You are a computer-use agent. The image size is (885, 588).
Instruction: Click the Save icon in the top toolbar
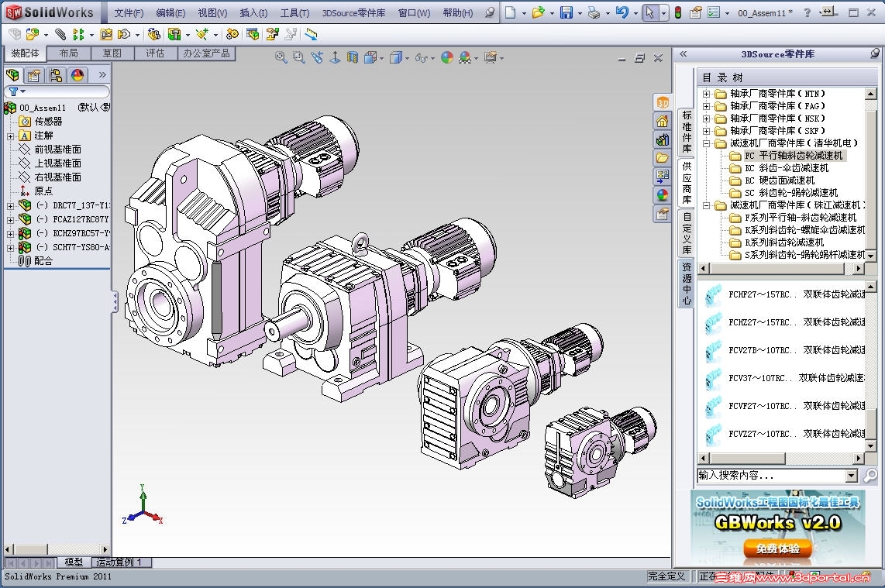click(566, 12)
